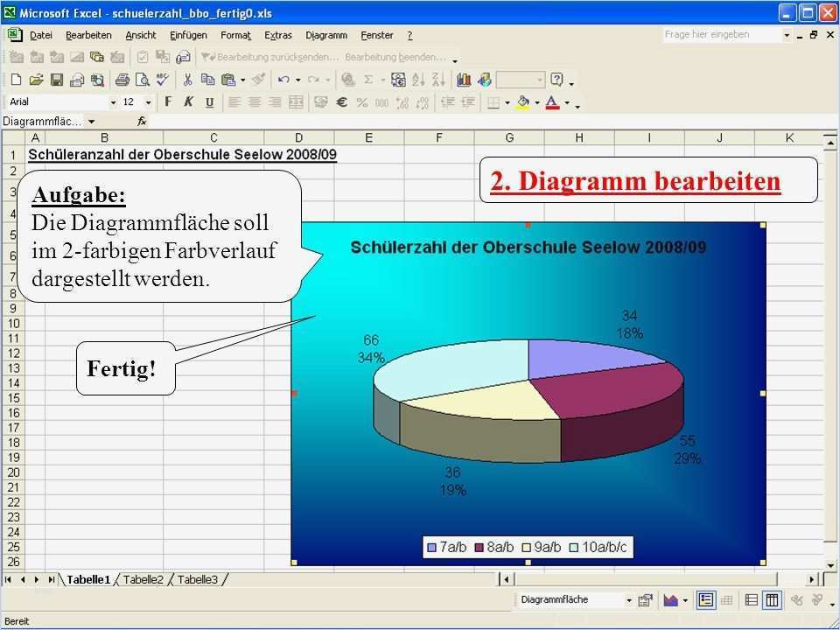Expand the paste options dropdown arrow

click(x=242, y=80)
